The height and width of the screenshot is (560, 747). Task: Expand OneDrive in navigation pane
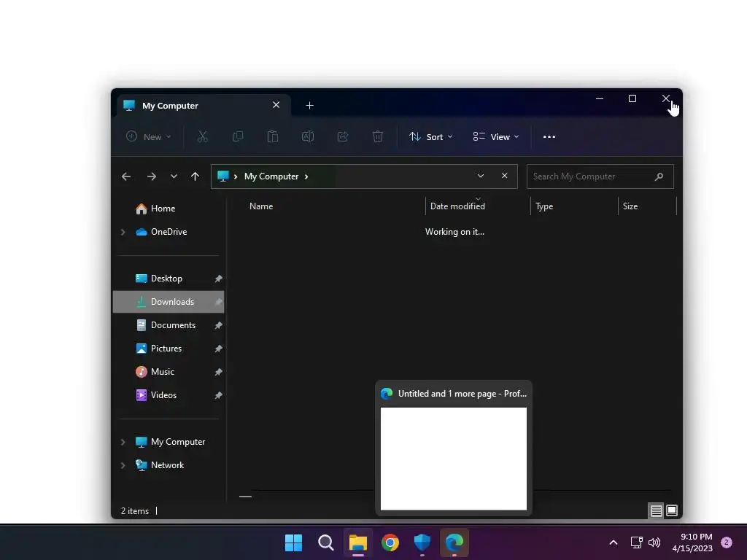coord(123,232)
